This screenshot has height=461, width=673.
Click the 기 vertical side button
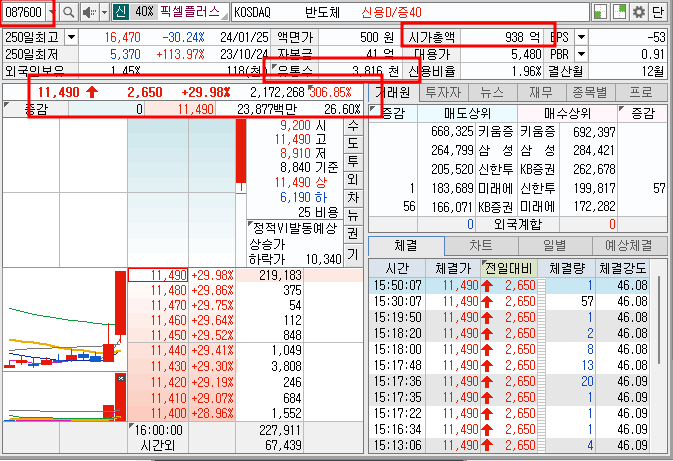[353, 254]
